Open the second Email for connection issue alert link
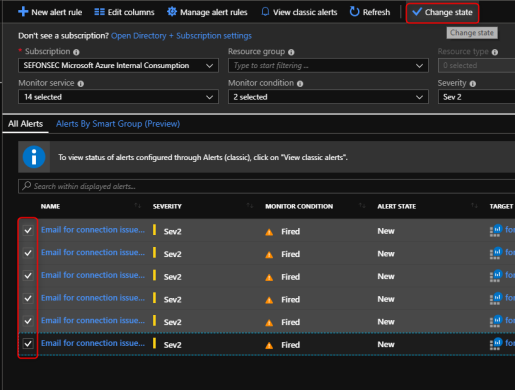 pyautogui.click(x=93, y=252)
